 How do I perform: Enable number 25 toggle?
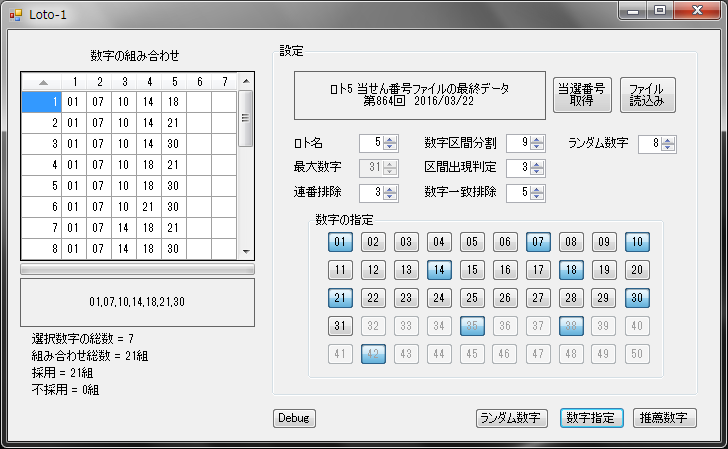coord(472,298)
